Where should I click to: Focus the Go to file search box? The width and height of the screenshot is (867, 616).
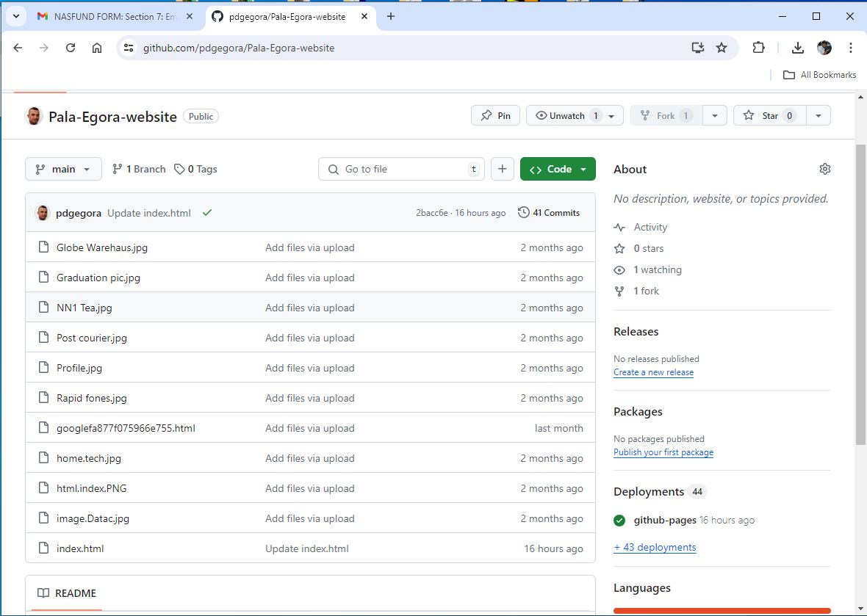click(x=401, y=169)
